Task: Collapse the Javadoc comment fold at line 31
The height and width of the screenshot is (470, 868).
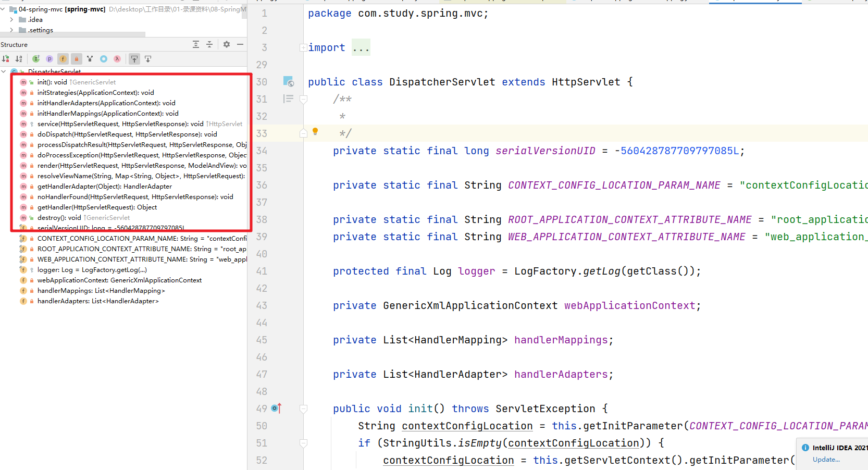Action: click(x=303, y=99)
